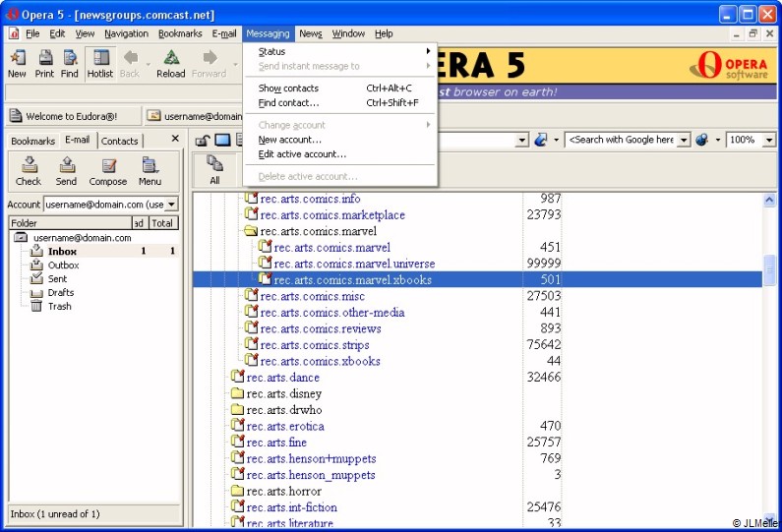Expand the Status submenu
Viewport: 782px width, 532px height.
click(340, 51)
